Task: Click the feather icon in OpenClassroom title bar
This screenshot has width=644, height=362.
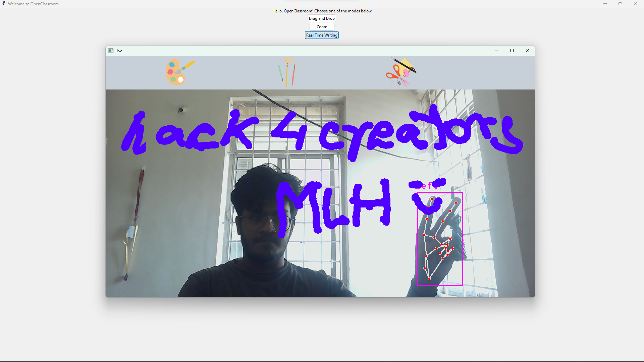Action: tap(3, 4)
